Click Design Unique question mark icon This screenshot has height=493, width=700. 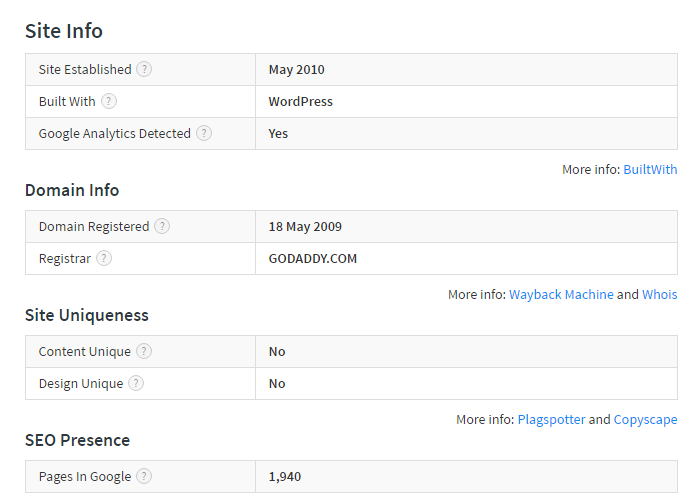[136, 384]
